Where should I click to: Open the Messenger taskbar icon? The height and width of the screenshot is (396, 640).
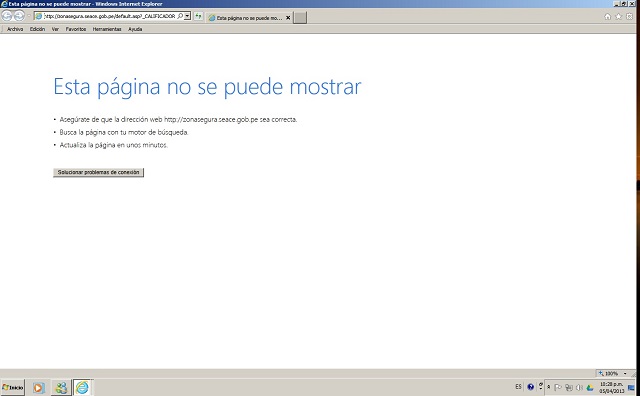point(61,387)
